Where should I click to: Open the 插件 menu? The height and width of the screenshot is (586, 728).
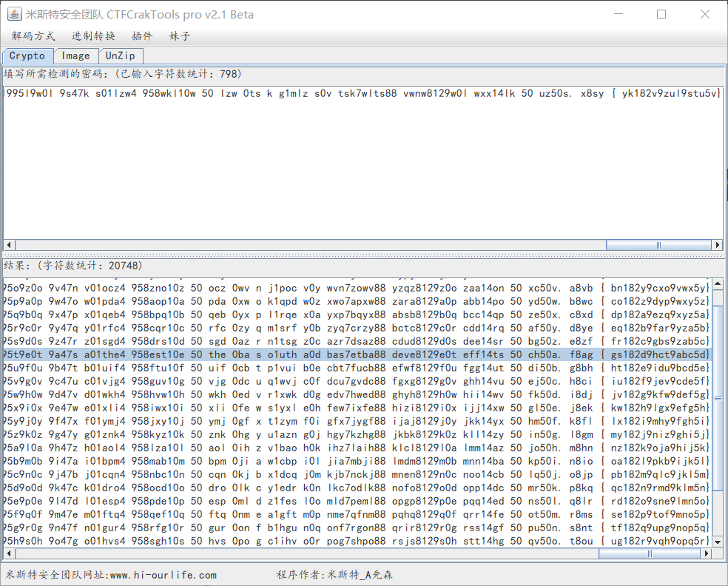[142, 36]
